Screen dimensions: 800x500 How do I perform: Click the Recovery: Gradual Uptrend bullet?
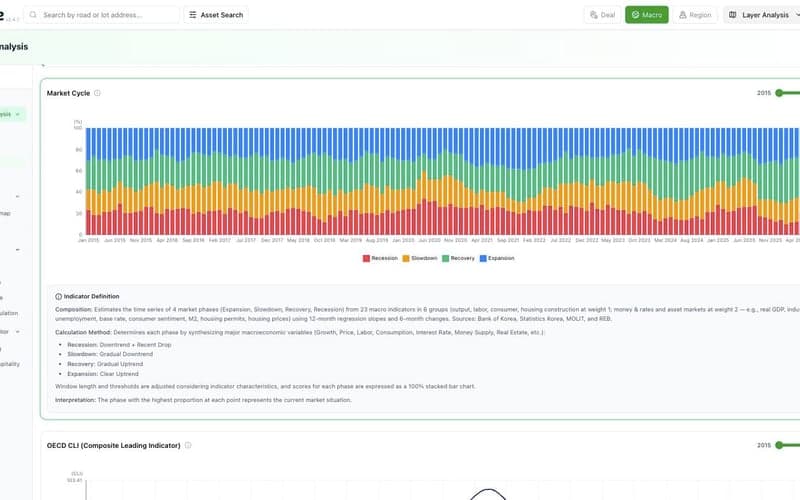coord(105,364)
